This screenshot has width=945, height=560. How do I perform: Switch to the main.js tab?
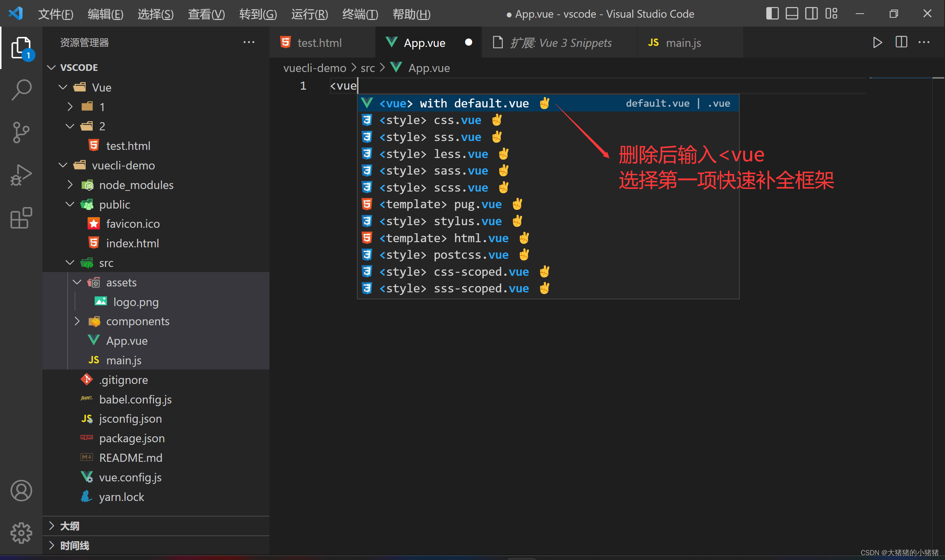[690, 42]
